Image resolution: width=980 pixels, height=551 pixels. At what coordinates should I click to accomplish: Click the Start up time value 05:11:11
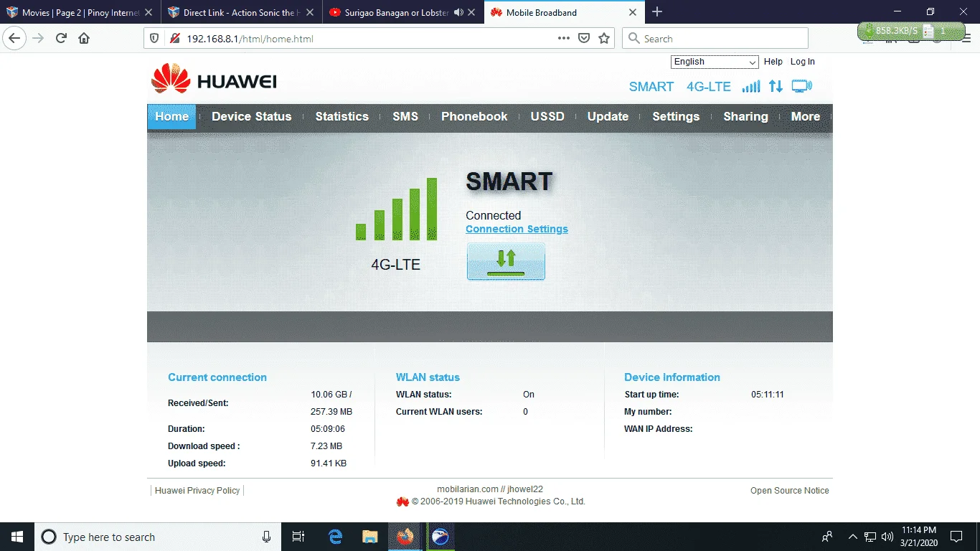(768, 395)
